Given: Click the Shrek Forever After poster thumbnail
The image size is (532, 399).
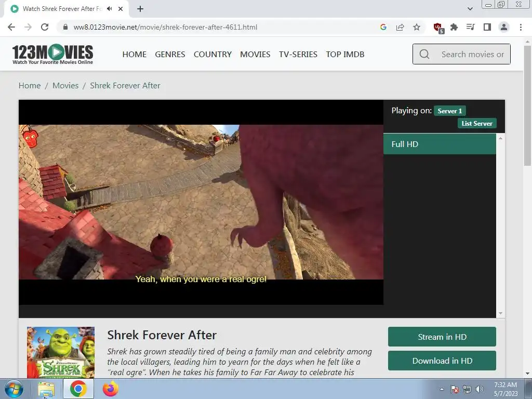Looking at the screenshot, I should (61, 352).
